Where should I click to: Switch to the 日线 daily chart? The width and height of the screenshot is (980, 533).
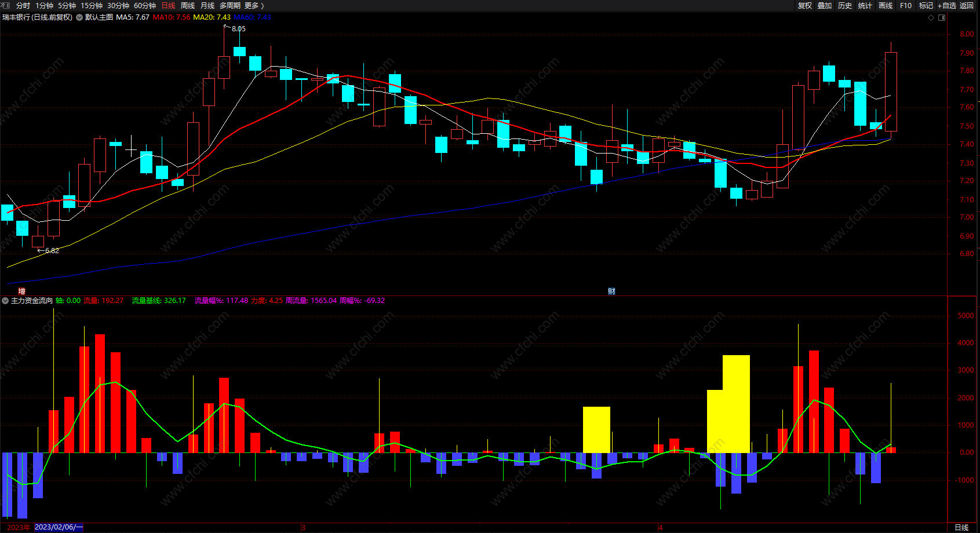point(168,6)
